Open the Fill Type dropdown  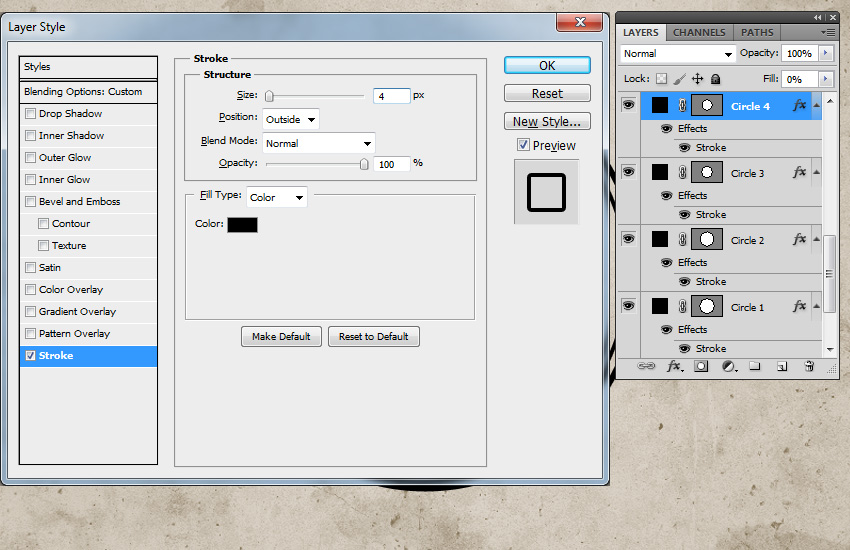277,197
